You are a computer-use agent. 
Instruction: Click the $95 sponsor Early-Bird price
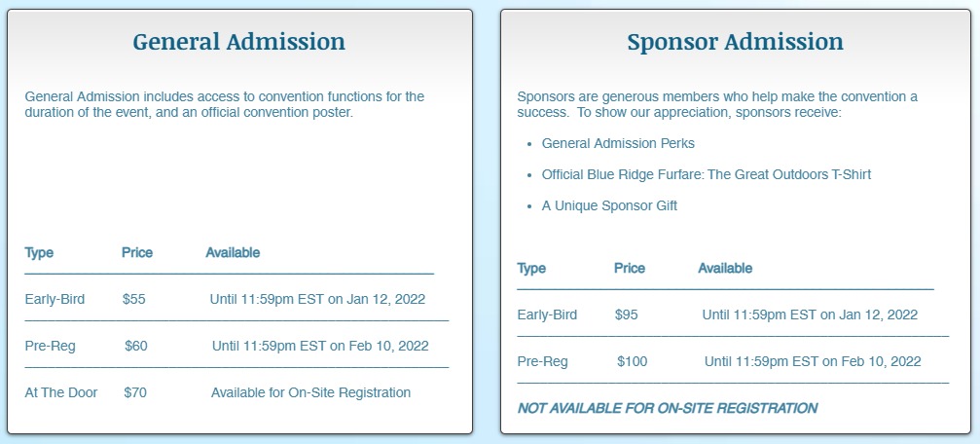(627, 314)
